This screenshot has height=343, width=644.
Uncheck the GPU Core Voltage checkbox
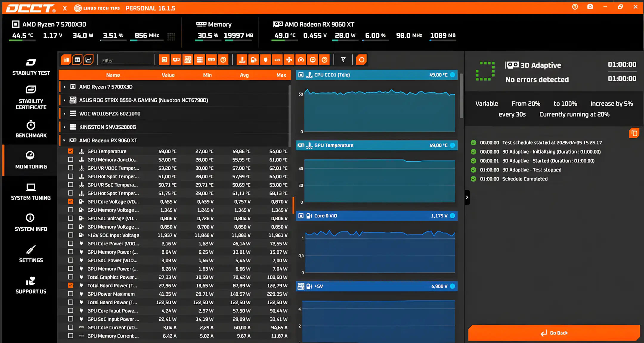click(x=71, y=202)
